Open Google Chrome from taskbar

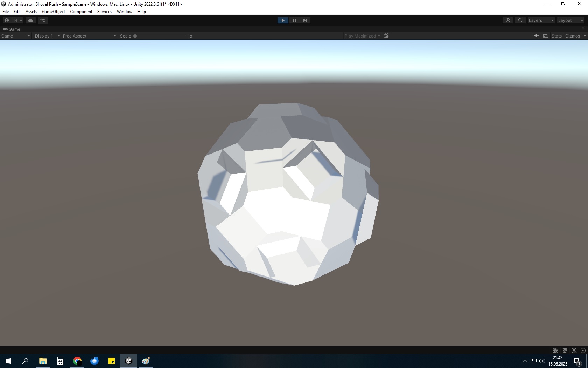(77, 361)
